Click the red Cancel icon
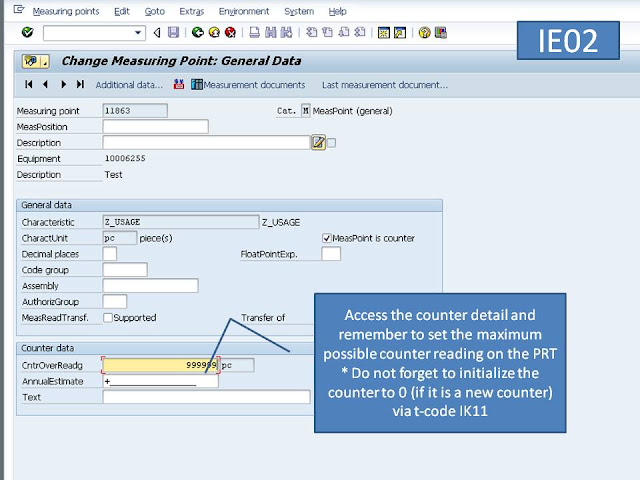The width and height of the screenshot is (640, 480). coord(231,32)
